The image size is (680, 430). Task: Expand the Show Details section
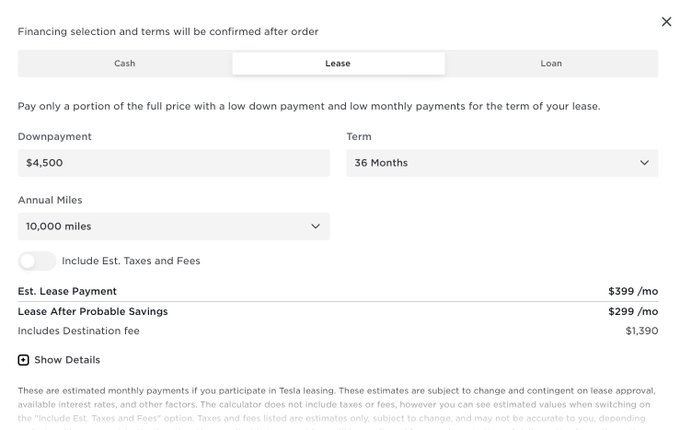[x=67, y=360]
